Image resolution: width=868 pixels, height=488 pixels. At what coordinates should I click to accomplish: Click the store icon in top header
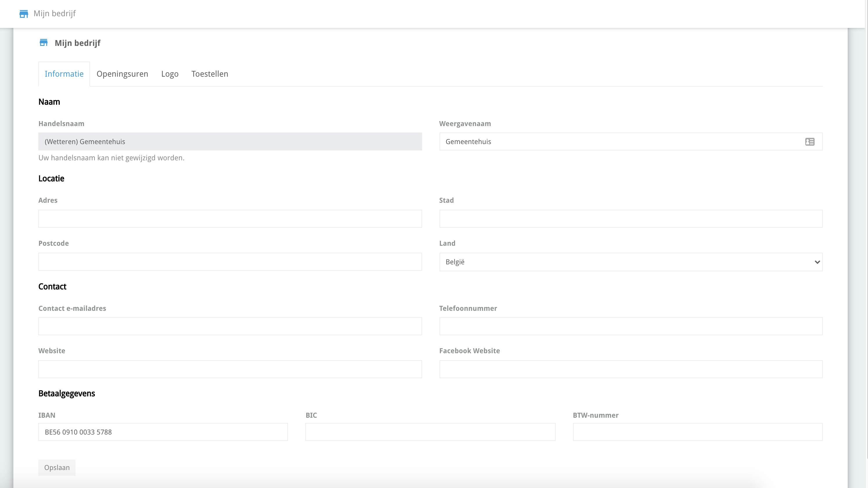pos(24,14)
